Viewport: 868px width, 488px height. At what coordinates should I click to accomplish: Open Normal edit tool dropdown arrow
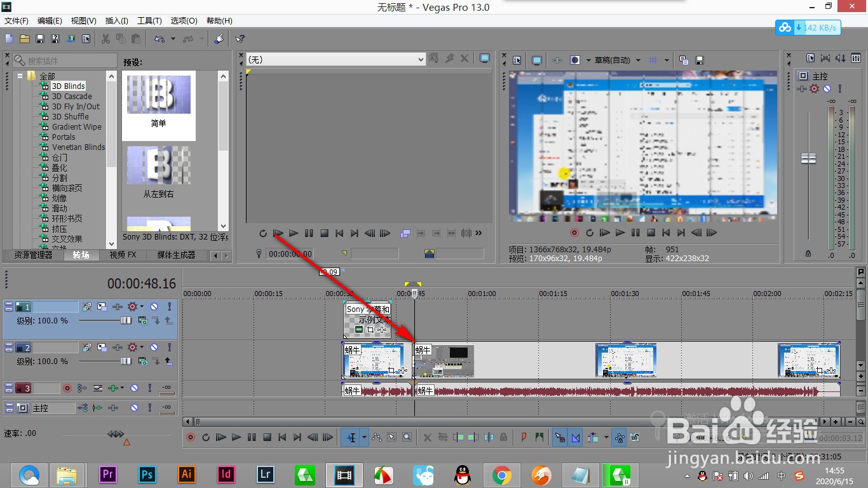point(364,437)
